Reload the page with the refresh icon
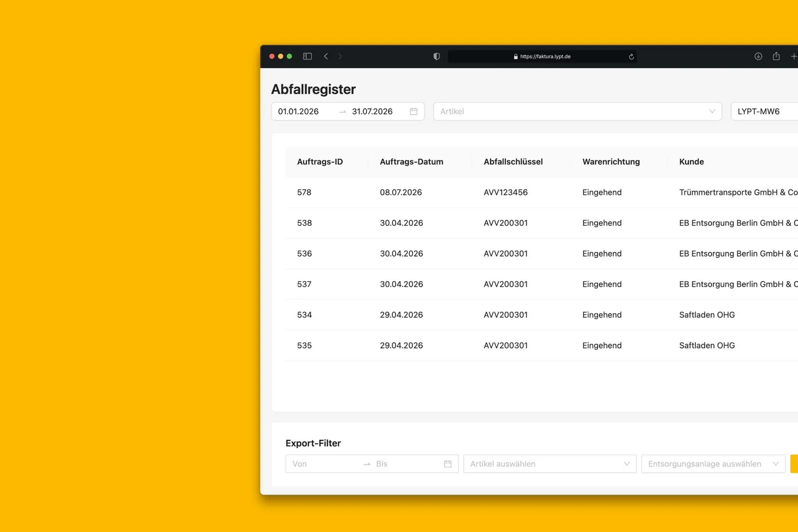 click(631, 57)
